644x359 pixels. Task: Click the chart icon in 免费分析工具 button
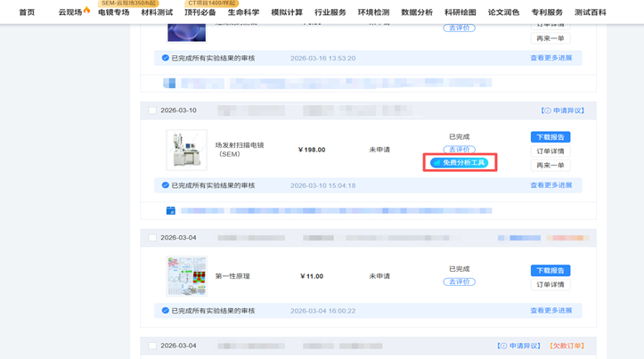coord(437,163)
